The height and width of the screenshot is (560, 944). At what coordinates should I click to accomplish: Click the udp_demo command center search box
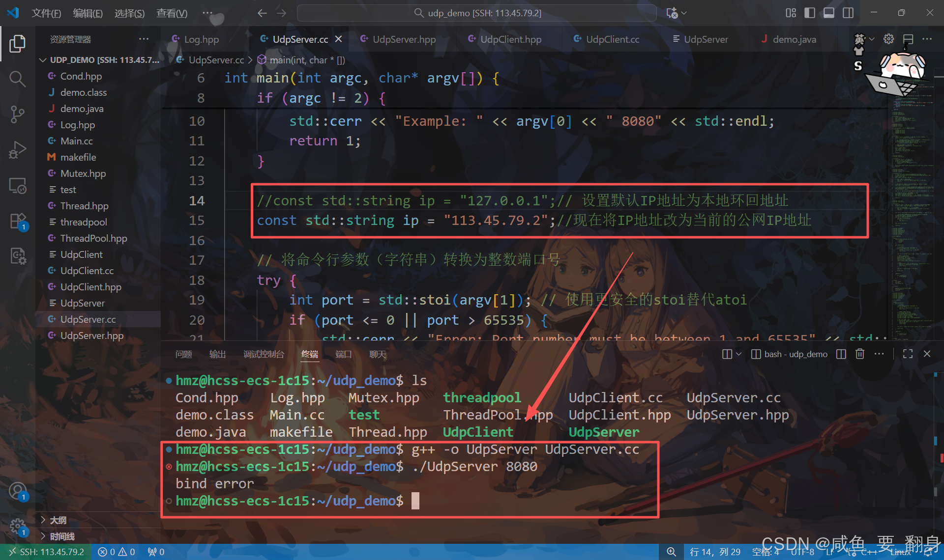[477, 13]
